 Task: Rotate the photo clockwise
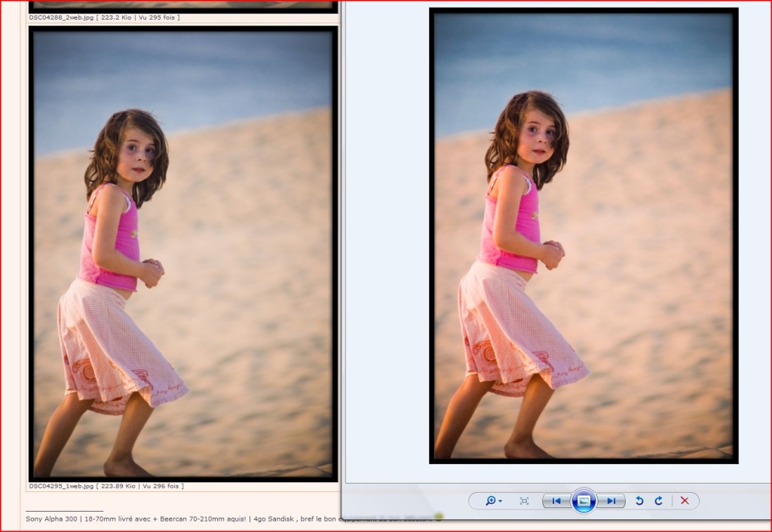658,501
